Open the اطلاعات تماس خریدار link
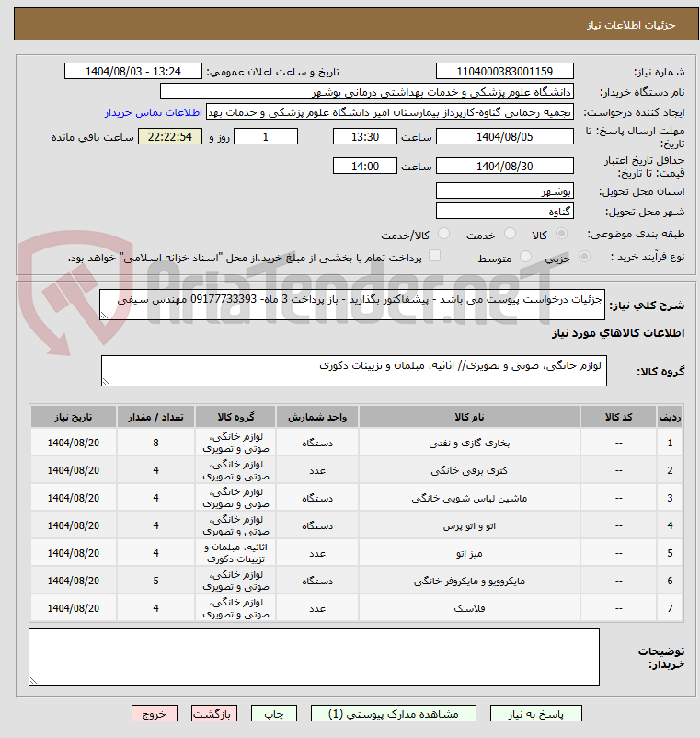Viewport: 700px width, 738px height. 154,112
